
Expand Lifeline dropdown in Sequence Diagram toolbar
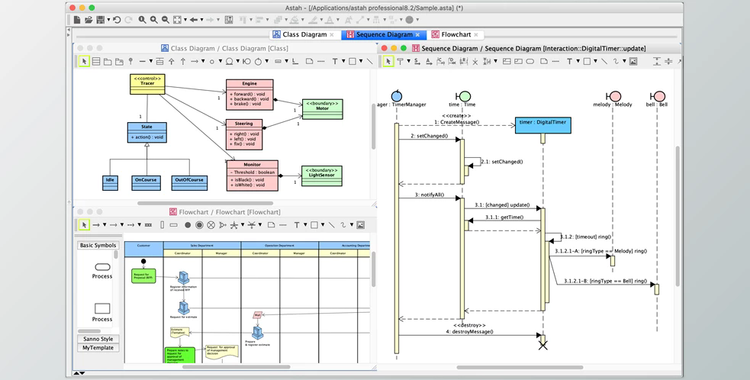pyautogui.click(x=409, y=61)
